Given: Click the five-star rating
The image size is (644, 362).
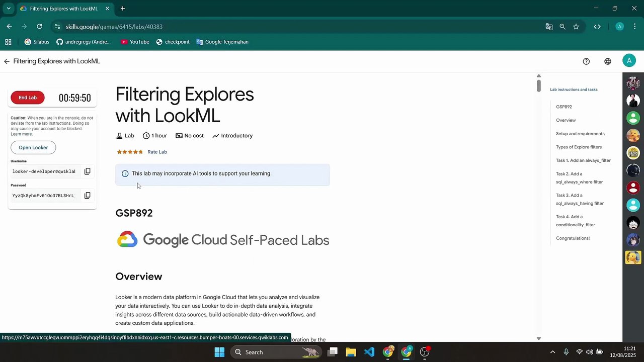Looking at the screenshot, I should click(x=131, y=152).
